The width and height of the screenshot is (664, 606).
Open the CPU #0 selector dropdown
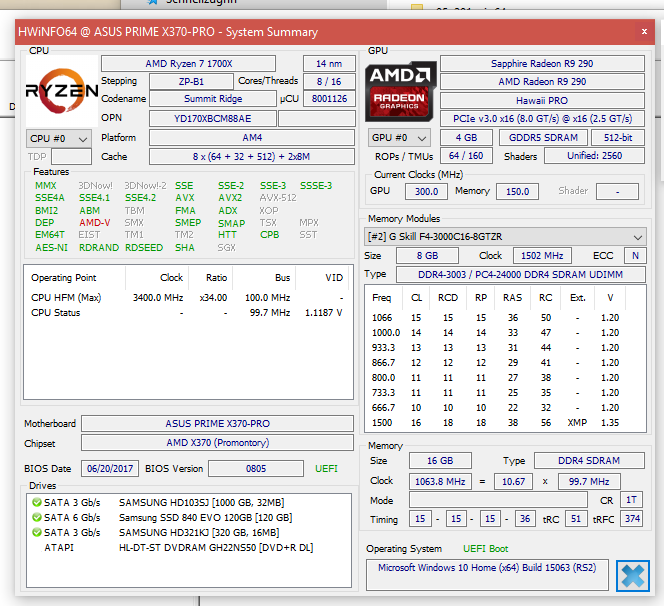(59, 138)
